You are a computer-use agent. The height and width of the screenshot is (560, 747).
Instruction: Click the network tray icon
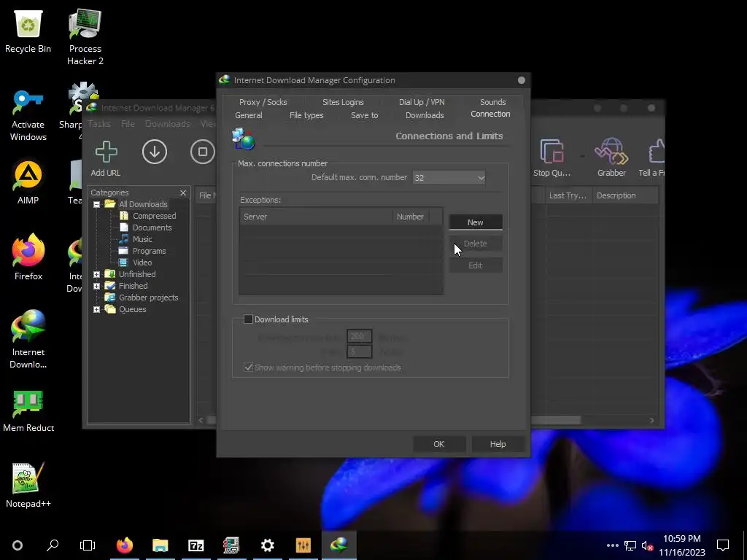coord(630,545)
